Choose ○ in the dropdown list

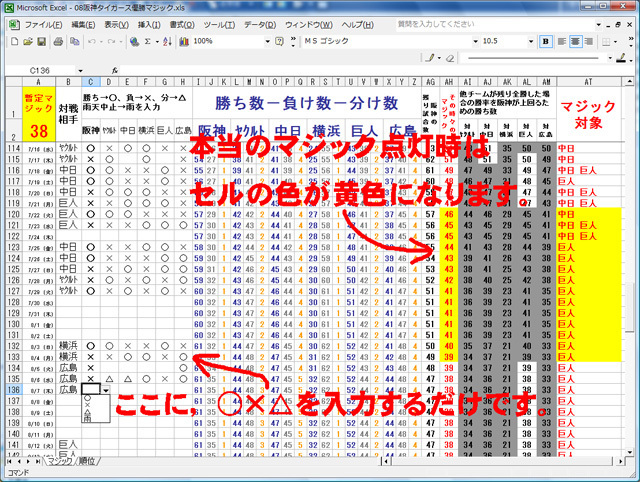(x=87, y=398)
